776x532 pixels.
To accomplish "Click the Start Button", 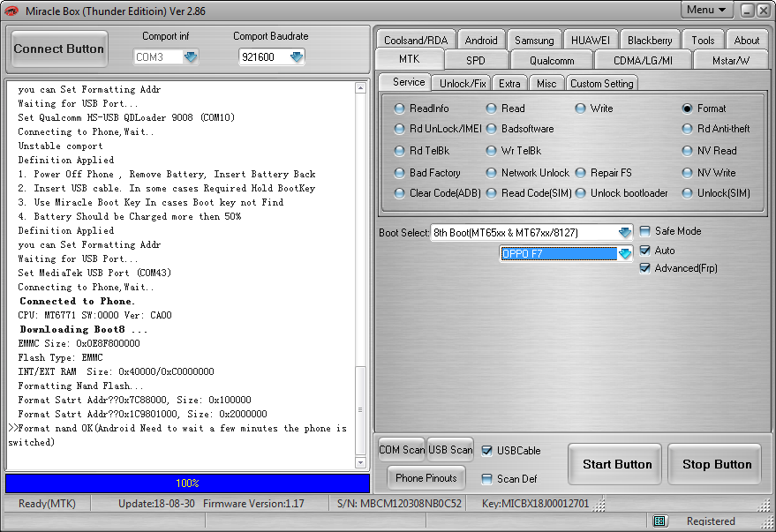I will [x=615, y=464].
